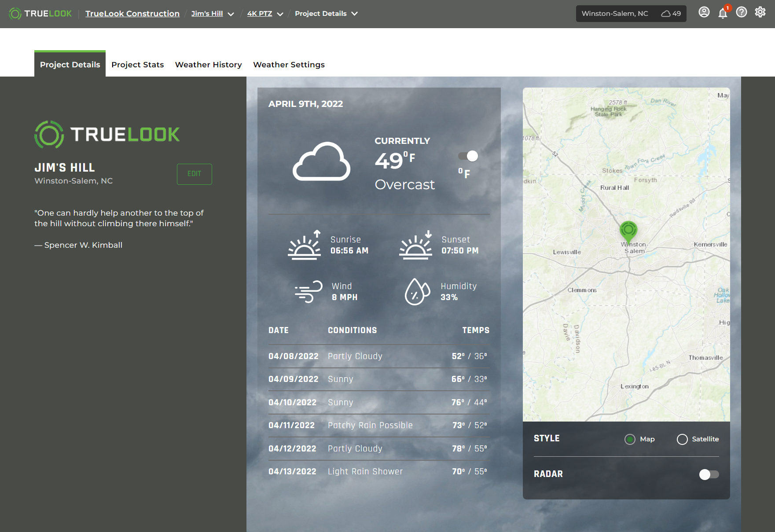This screenshot has width=775, height=532.
Task: Click the 04/09/2022 forecast date
Action: [294, 379]
